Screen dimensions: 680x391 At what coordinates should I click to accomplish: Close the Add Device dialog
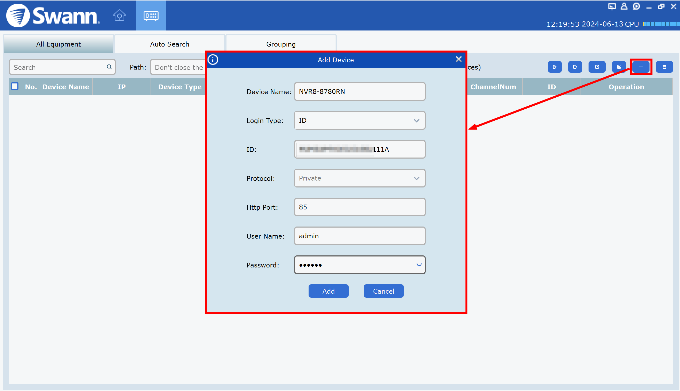(458, 59)
